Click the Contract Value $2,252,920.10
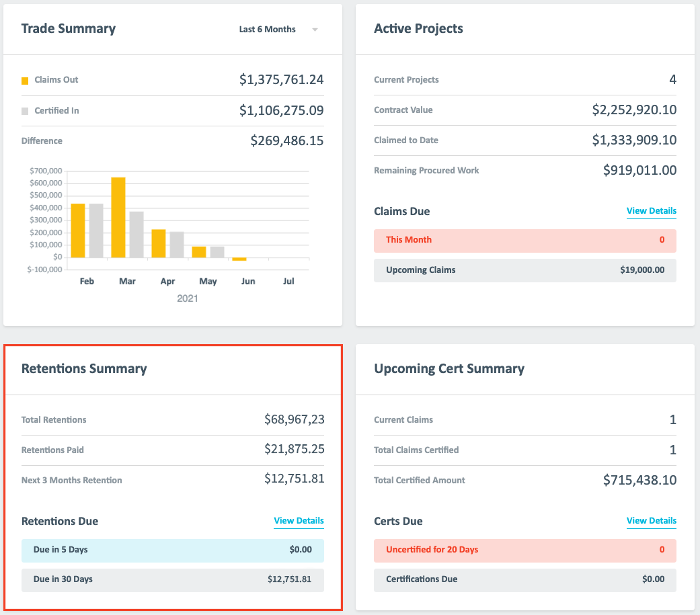Image resolution: width=700 pixels, height=615 pixels. (x=634, y=110)
